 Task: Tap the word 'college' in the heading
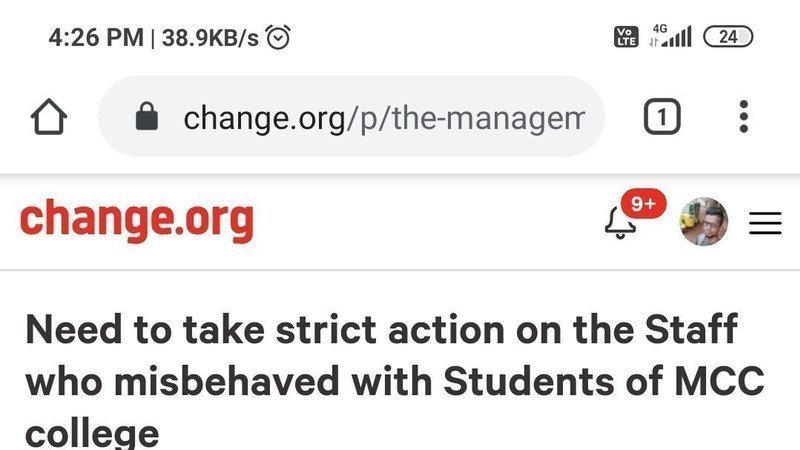(x=91, y=433)
